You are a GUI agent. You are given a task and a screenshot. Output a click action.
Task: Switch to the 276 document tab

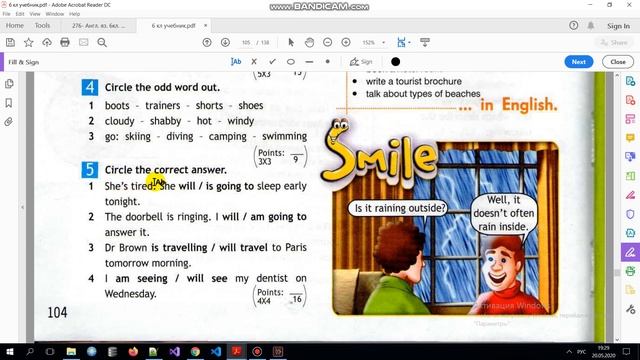pos(98,25)
